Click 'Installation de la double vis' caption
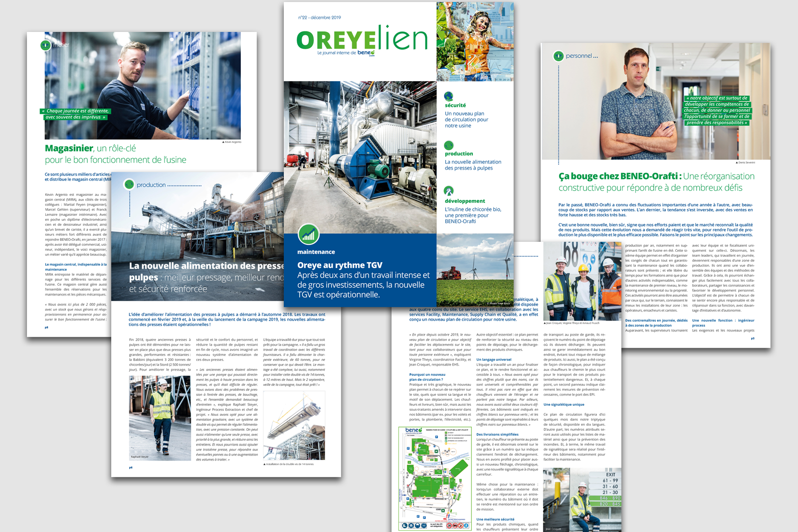The width and height of the screenshot is (798, 532). point(288,464)
